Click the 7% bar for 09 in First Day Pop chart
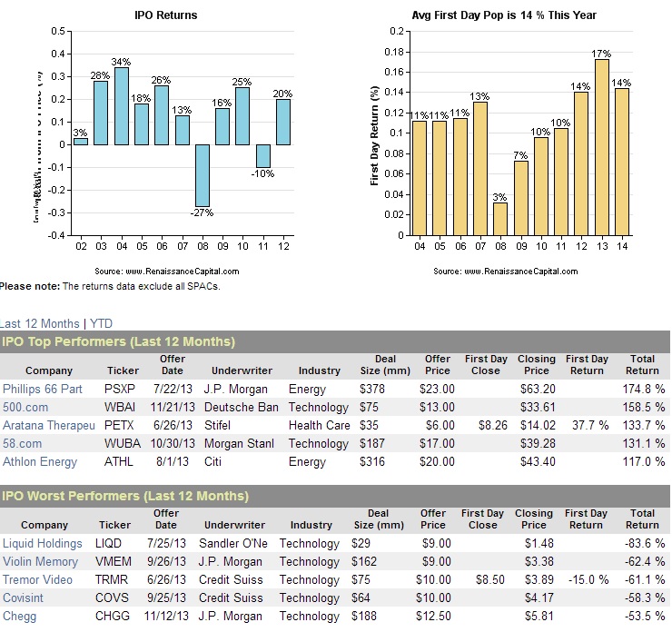The width and height of the screenshot is (672, 632). click(x=521, y=198)
